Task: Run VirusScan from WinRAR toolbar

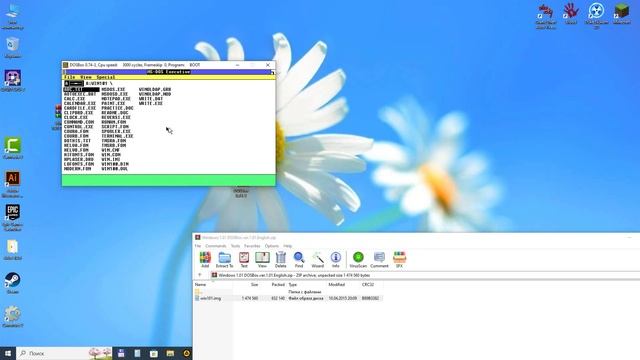Action: pyautogui.click(x=358, y=260)
